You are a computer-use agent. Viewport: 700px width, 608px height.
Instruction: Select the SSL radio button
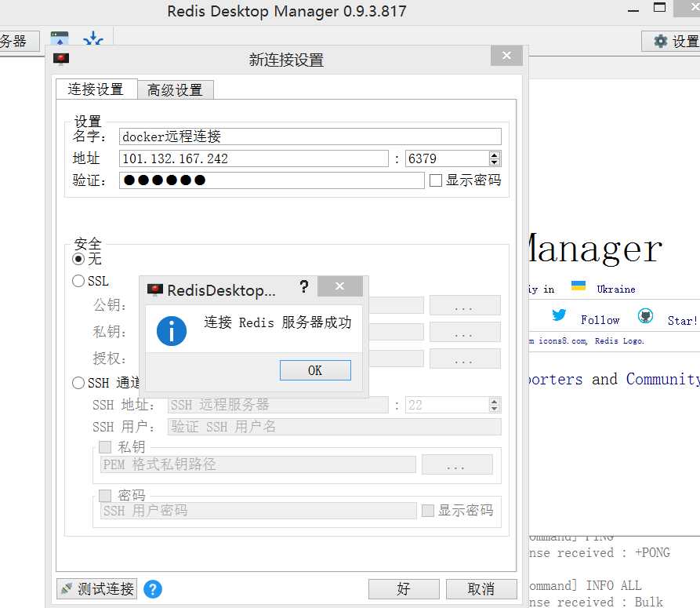(78, 281)
